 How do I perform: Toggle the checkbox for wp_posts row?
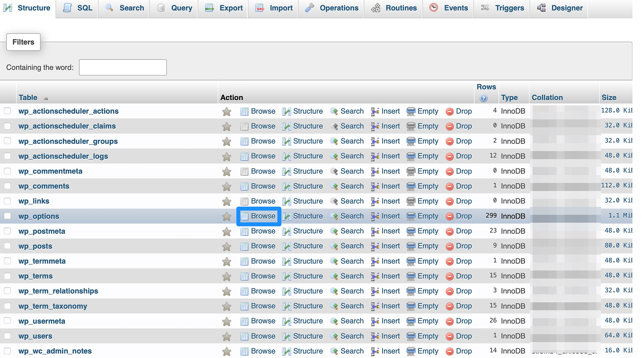pos(8,245)
